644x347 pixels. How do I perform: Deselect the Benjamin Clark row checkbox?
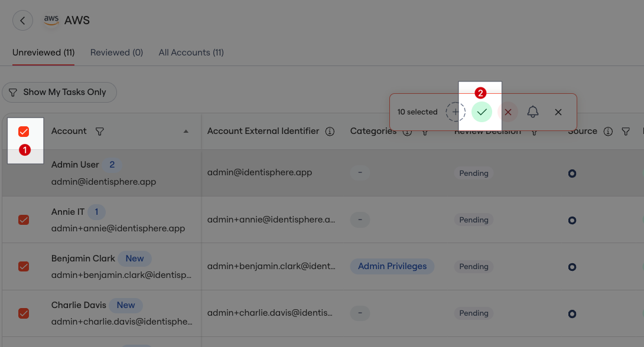click(24, 266)
